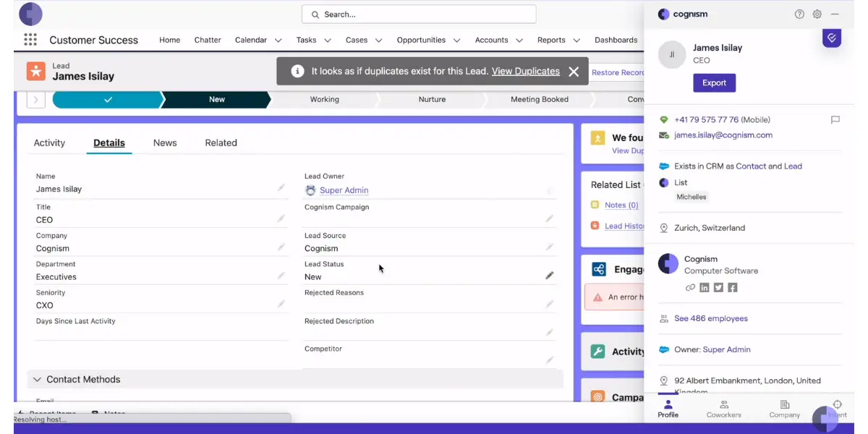This screenshot has width=868, height=434.
Task: Open Super Admin lead owner link
Action: pyautogui.click(x=344, y=190)
